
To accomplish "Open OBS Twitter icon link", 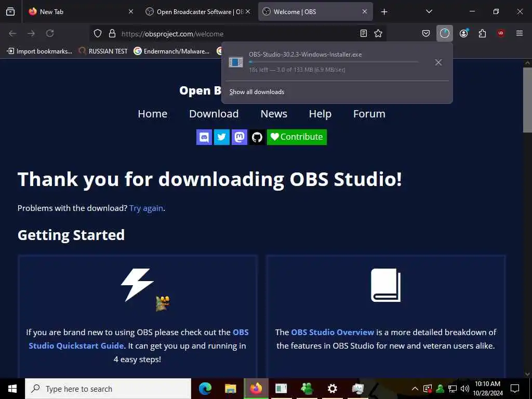I will 222,137.
